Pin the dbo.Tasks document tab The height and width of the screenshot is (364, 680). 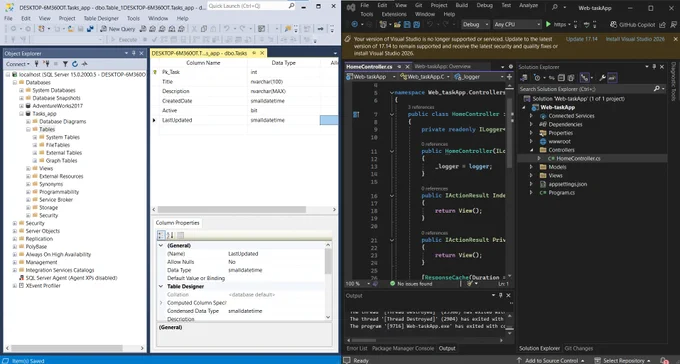pos(254,53)
